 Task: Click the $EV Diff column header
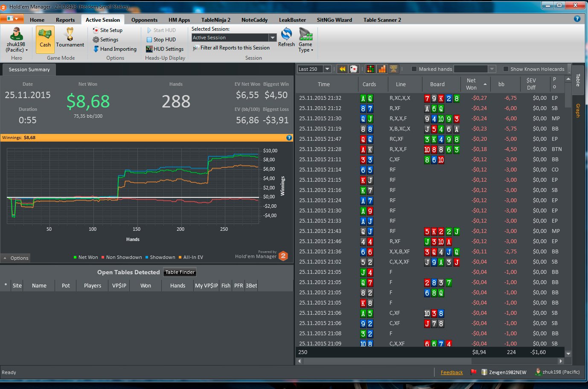coord(531,84)
